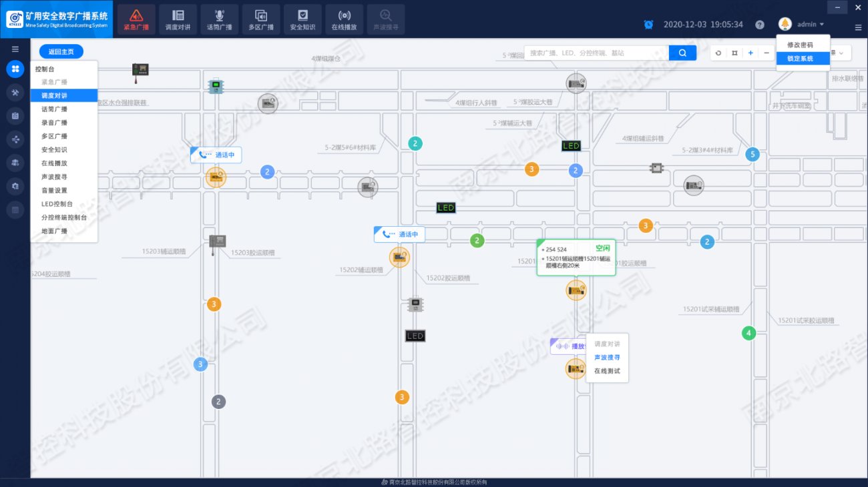
Task: Open 在线播放 online playback toolbar icon
Action: pyautogui.click(x=344, y=19)
